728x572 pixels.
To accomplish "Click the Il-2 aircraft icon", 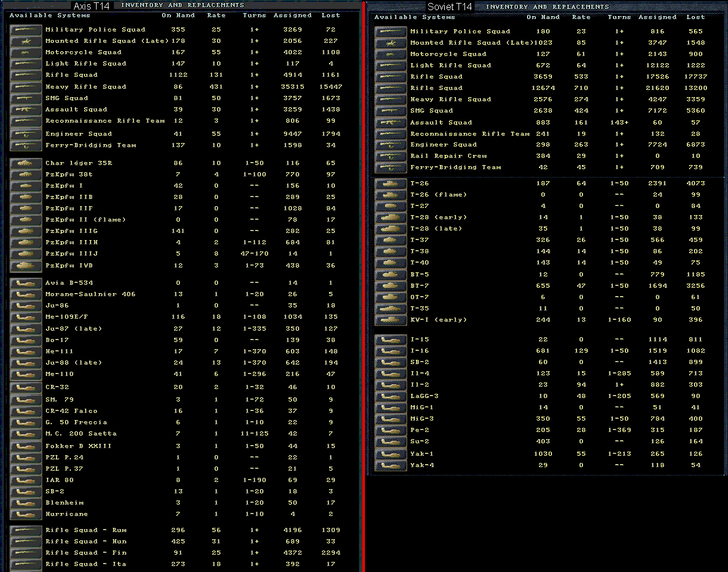I will [391, 385].
